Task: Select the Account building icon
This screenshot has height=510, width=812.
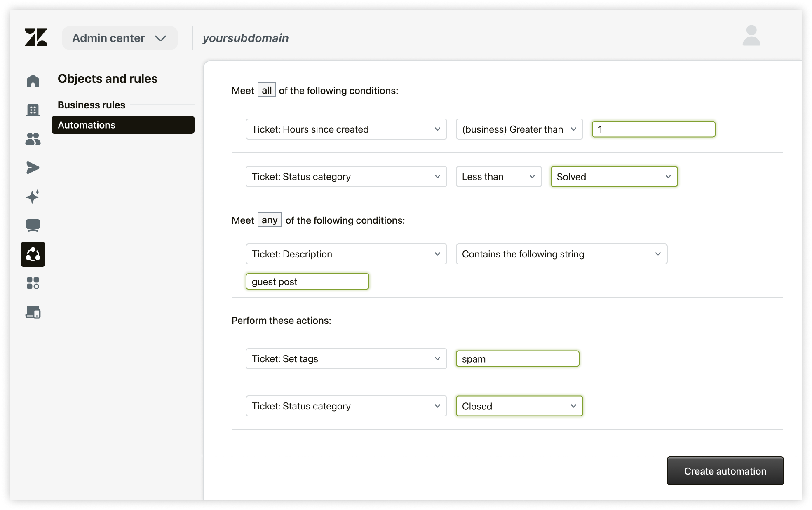Action: click(33, 110)
